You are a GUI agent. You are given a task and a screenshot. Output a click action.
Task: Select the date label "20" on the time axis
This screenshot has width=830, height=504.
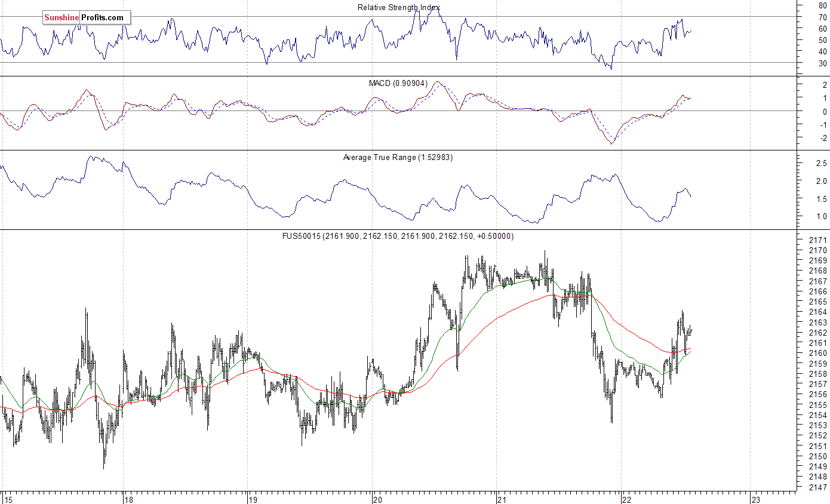(378, 499)
